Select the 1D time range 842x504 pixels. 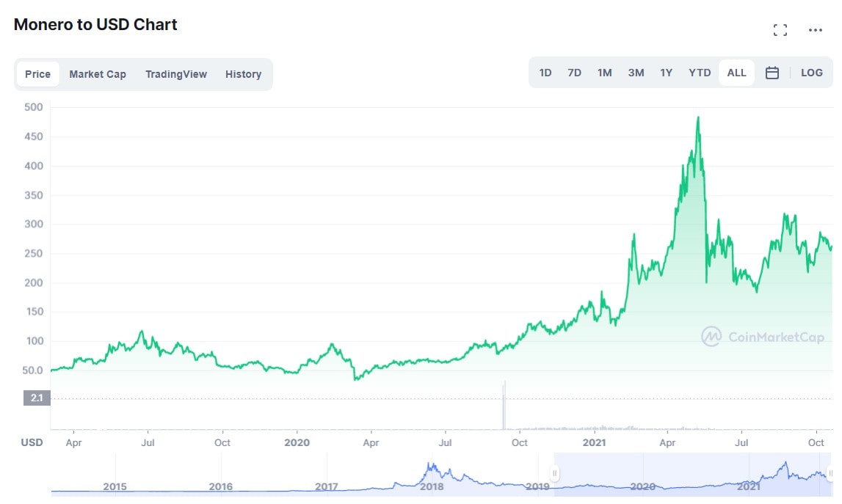point(545,73)
